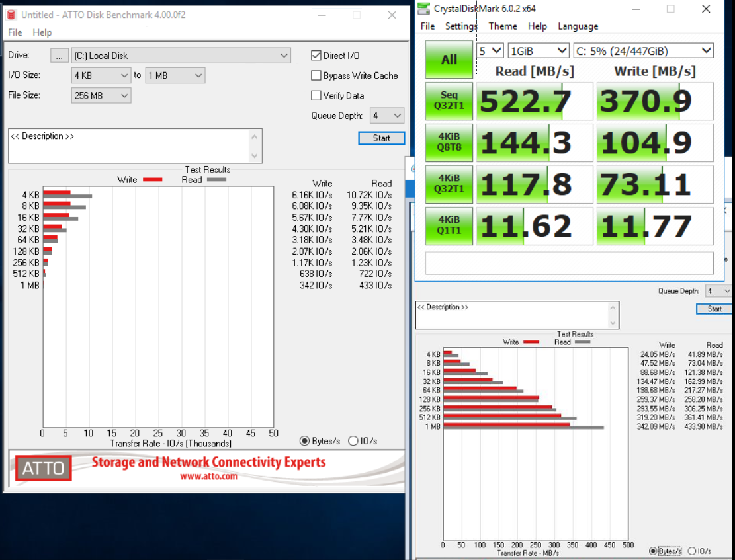Click the 4KiB Q1T1 read result 11.62
The image size is (735, 560).
click(x=535, y=226)
